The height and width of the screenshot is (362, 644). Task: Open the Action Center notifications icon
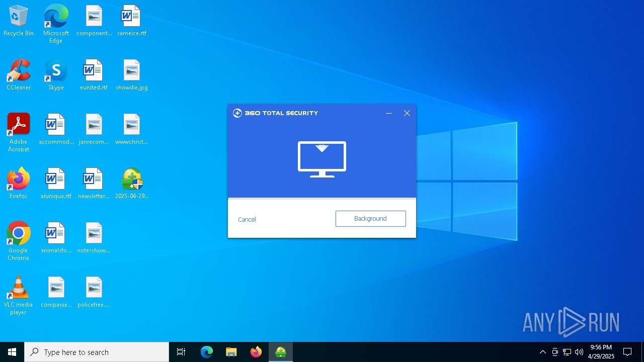(628, 352)
